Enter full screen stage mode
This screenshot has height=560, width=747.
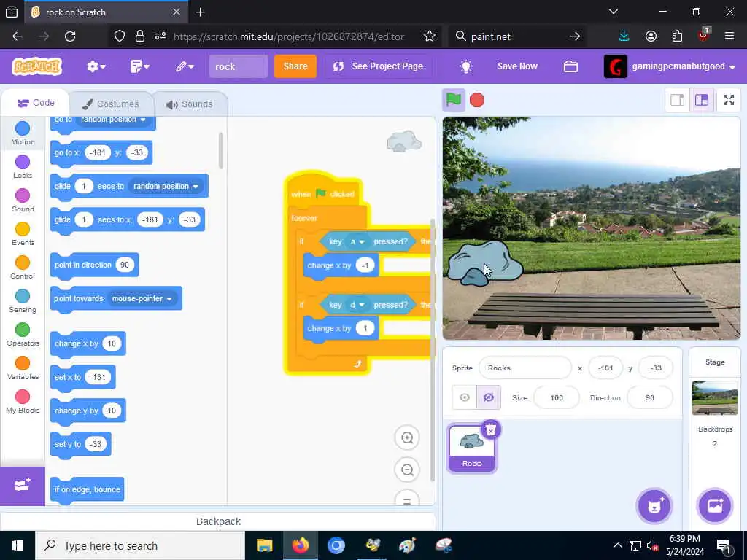(x=729, y=100)
